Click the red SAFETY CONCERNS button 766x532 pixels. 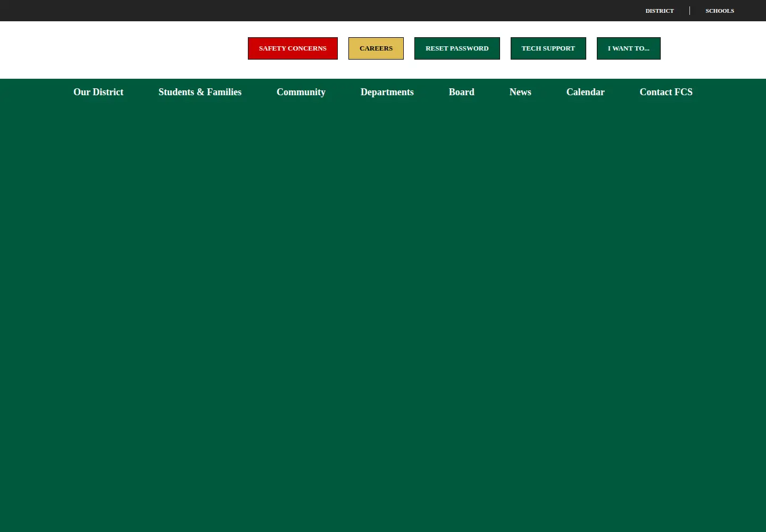[293, 48]
